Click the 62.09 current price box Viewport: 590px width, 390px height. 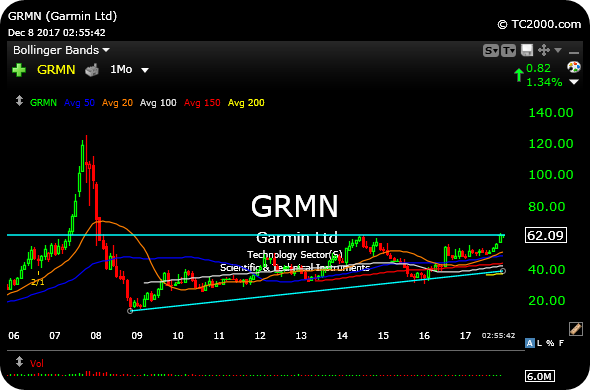coord(545,236)
